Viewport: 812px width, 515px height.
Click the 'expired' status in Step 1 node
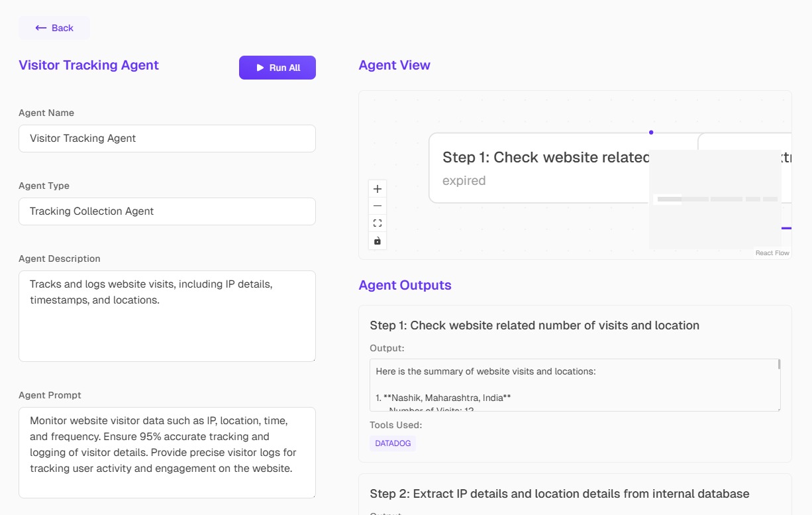coord(464,180)
